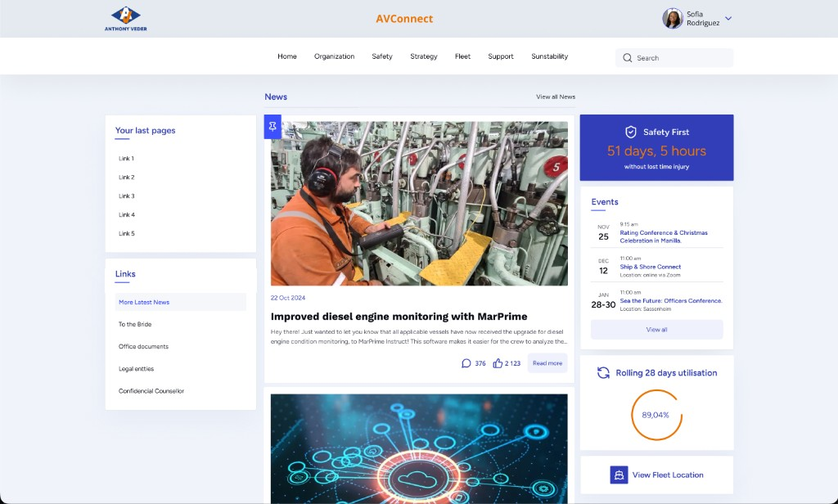Click the rolling utilisation refresh icon

pos(603,373)
